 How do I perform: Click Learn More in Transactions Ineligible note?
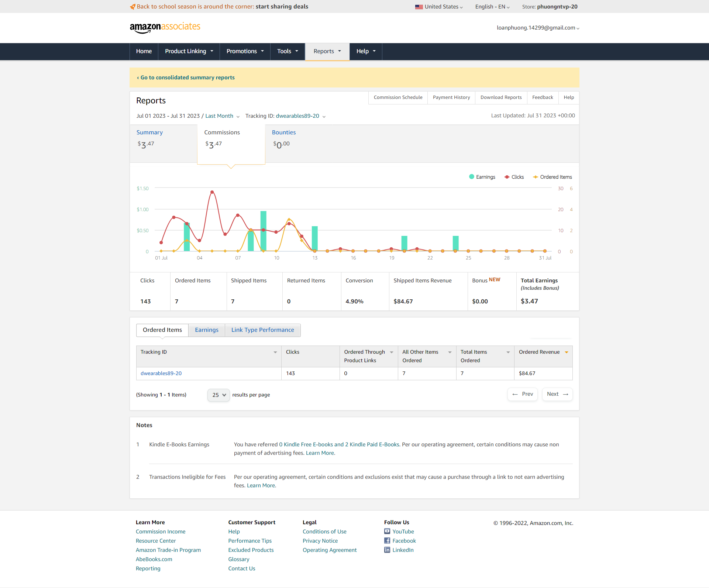click(261, 485)
